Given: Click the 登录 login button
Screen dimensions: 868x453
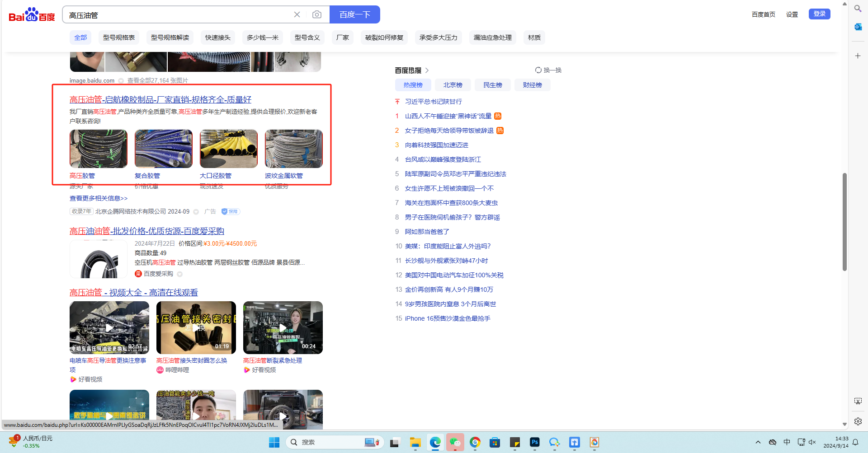Looking at the screenshot, I should (819, 14).
